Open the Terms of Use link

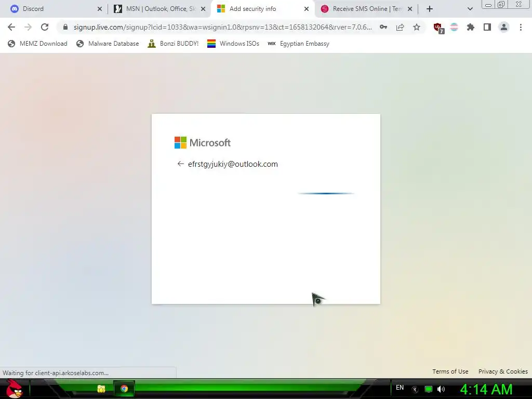pyautogui.click(x=450, y=371)
